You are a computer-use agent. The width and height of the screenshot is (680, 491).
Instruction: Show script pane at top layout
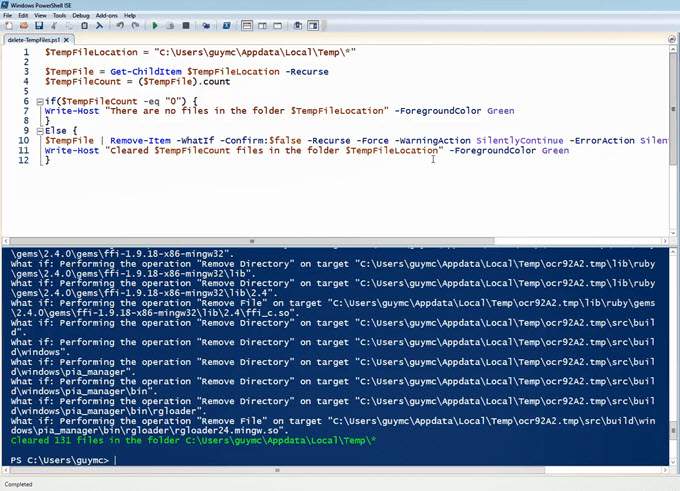click(x=247, y=26)
